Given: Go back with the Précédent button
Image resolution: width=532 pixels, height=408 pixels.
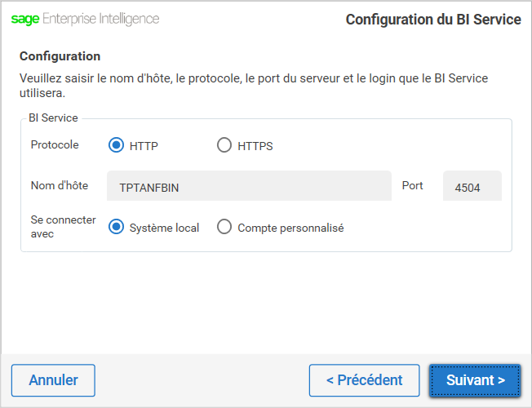Looking at the screenshot, I should 365,380.
